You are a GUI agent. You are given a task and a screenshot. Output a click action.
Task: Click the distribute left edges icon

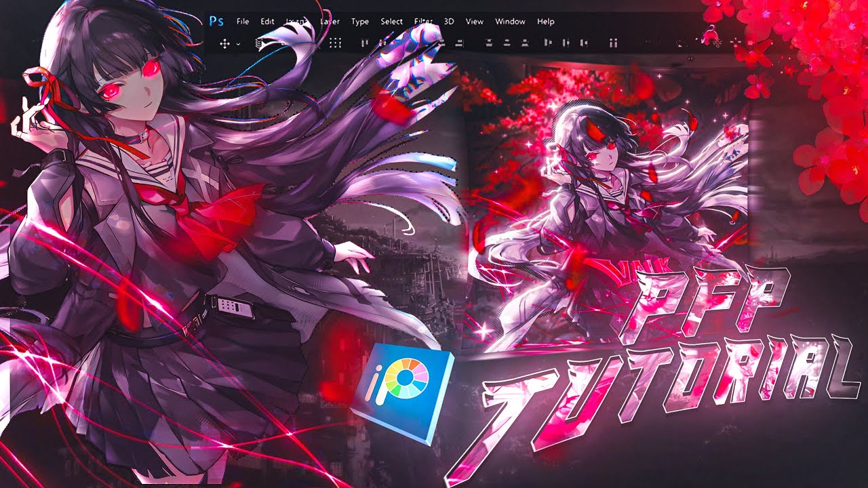click(548, 43)
